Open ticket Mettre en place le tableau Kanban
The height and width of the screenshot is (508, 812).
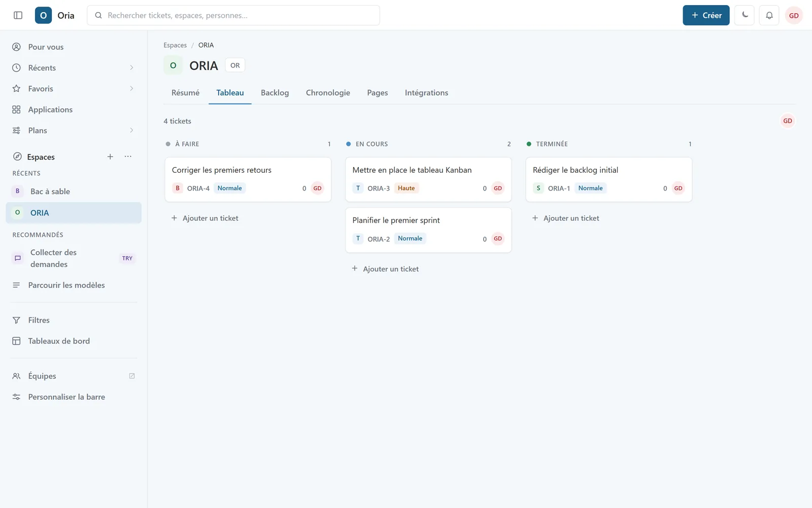point(428,179)
